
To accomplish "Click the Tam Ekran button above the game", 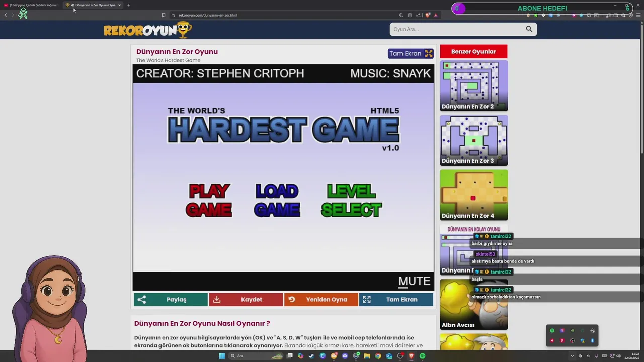I will click(411, 53).
